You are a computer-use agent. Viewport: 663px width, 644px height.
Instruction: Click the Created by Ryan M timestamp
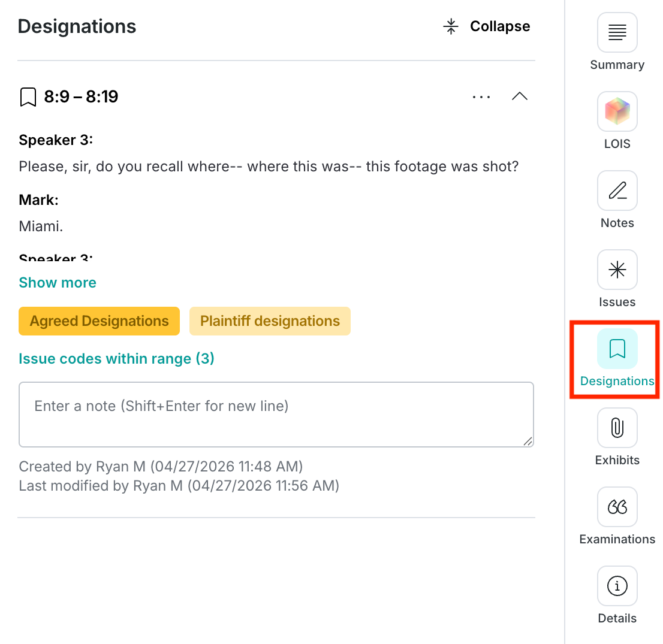click(161, 467)
